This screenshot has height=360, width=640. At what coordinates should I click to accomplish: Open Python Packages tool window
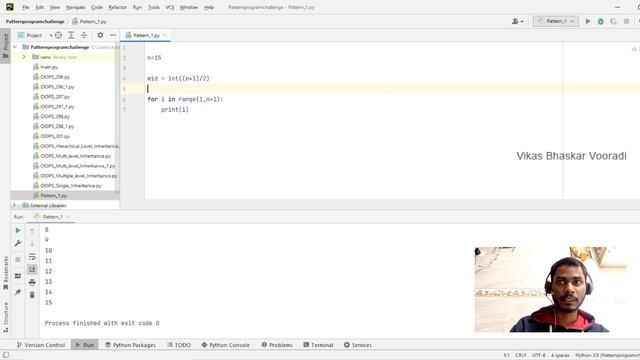[131, 345]
